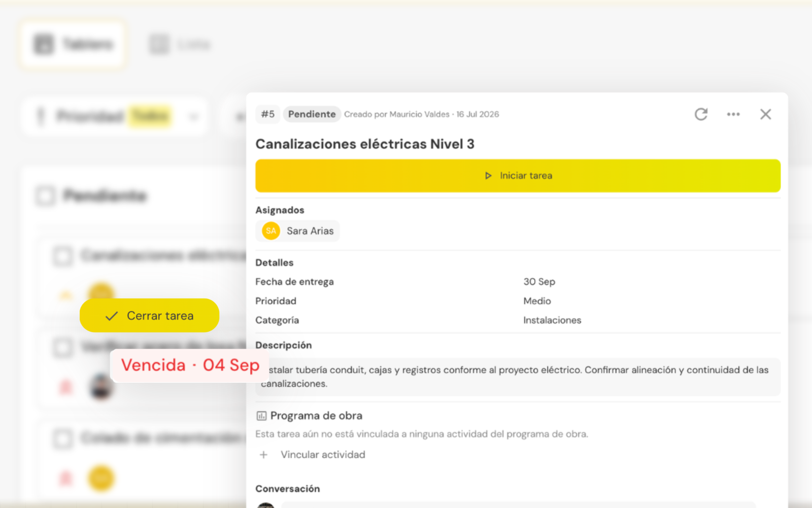The image size is (812, 508).
Task: Toggle the Pendiente column checkbox
Action: coord(45,196)
